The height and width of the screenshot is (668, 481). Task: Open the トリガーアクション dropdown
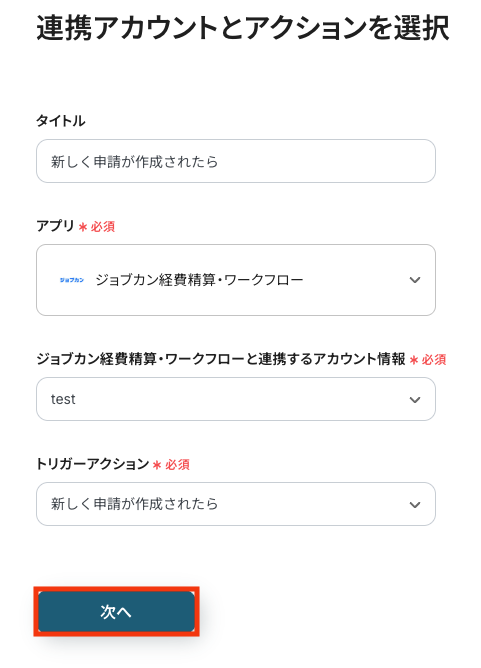click(236, 504)
